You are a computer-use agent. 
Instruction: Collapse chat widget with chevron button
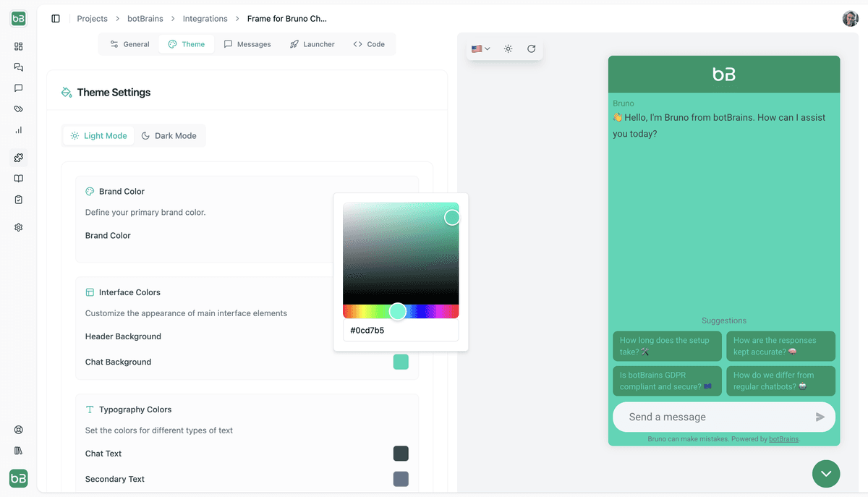click(826, 474)
